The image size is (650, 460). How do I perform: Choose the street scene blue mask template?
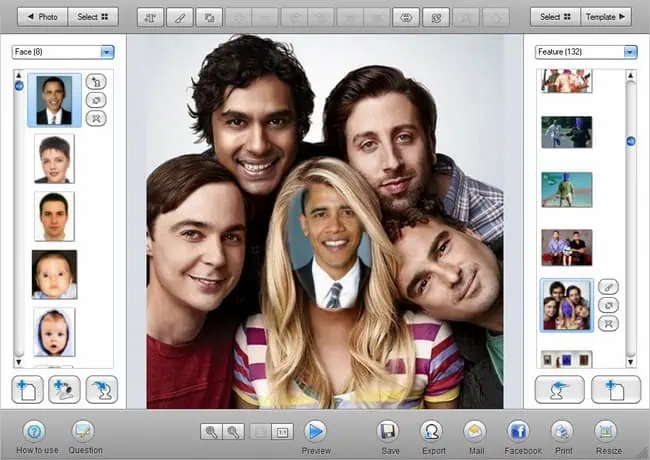[x=567, y=132]
